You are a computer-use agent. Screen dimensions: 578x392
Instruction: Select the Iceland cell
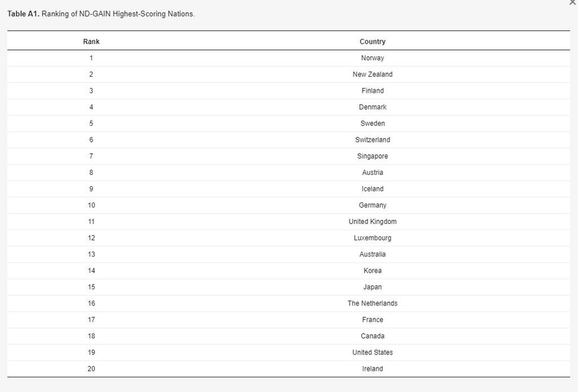(372, 189)
